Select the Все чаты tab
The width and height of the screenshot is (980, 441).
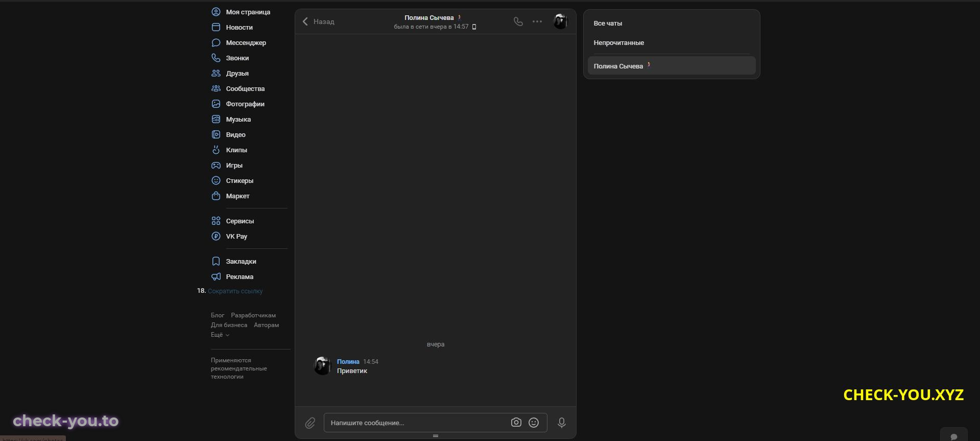pos(608,24)
